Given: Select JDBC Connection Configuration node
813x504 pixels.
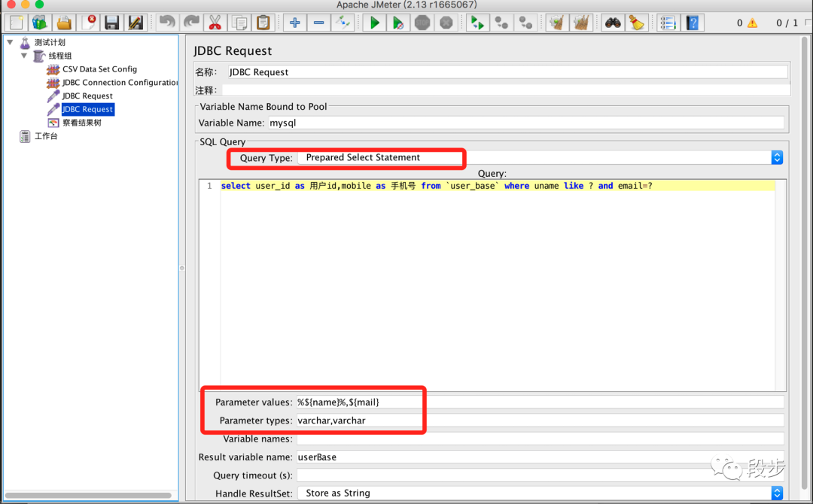Looking at the screenshot, I should point(120,82).
